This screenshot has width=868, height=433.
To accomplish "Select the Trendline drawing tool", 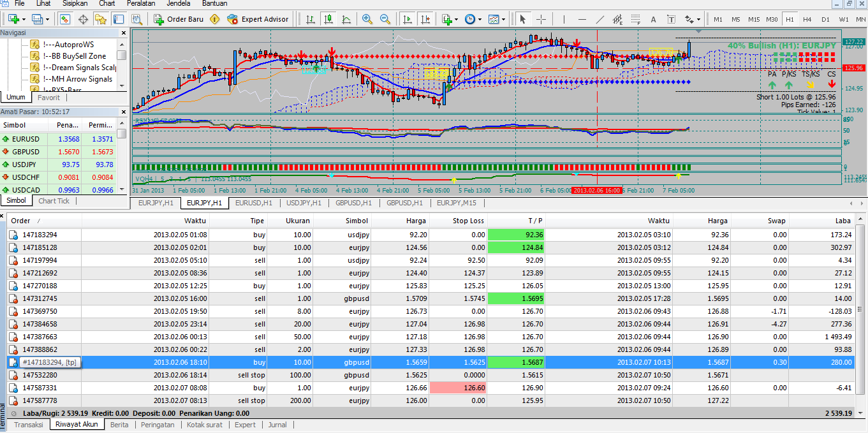I will tap(600, 19).
